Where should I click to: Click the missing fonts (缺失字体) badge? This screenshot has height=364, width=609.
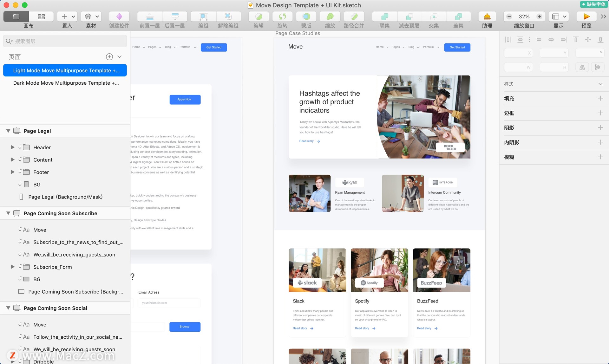(x=593, y=4)
